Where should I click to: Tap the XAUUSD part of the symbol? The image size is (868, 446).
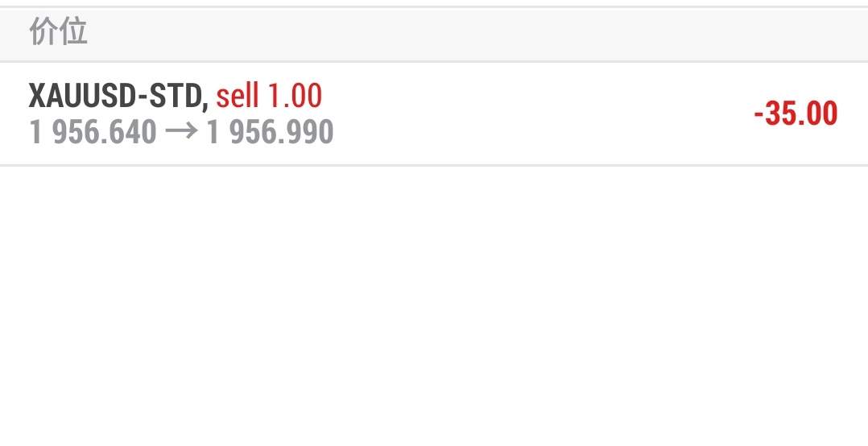point(82,96)
